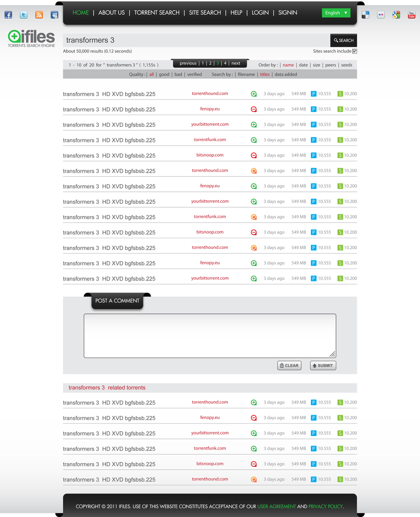Viewport: 420px width, 517px height.
Task: Click the SUBMIT comment button
Action: click(x=323, y=365)
